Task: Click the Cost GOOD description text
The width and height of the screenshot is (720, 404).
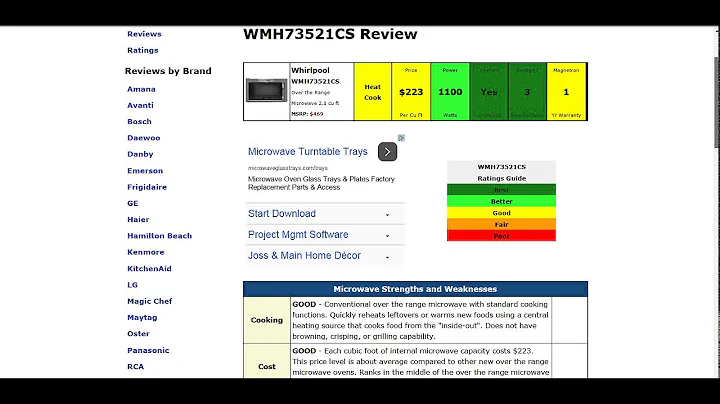Action: click(421, 362)
